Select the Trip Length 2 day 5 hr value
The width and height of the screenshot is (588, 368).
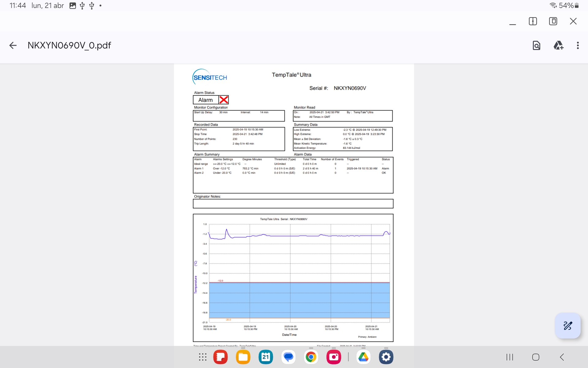243,144
